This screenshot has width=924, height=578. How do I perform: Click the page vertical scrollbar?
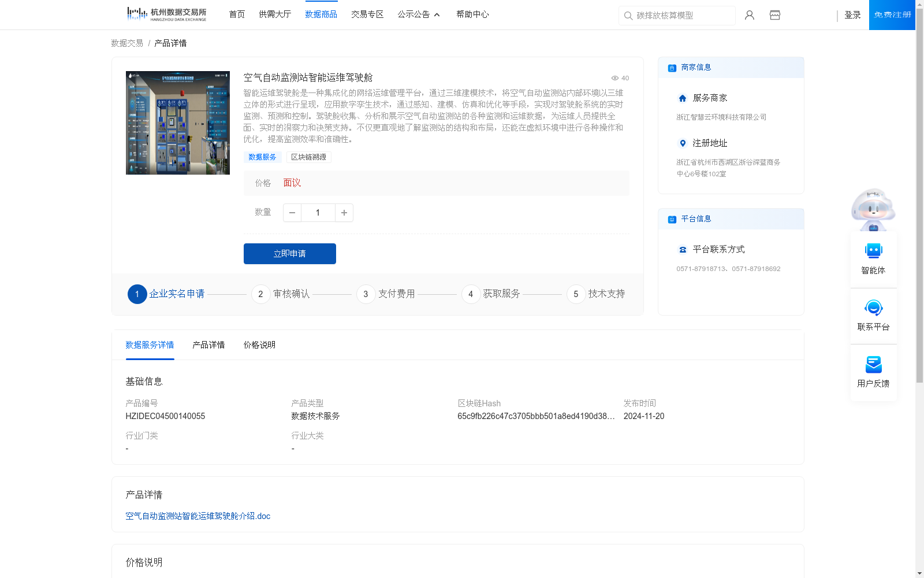[919, 197]
